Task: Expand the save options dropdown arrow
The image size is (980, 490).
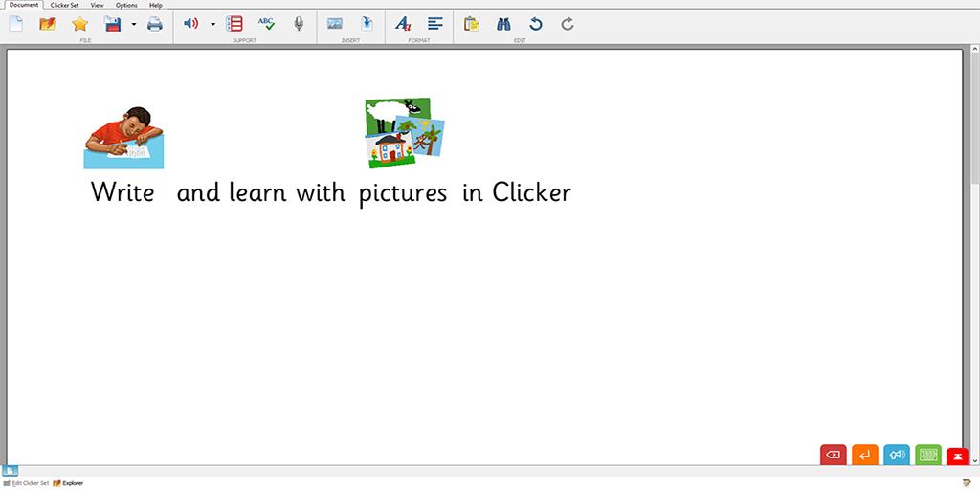Action: (133, 24)
